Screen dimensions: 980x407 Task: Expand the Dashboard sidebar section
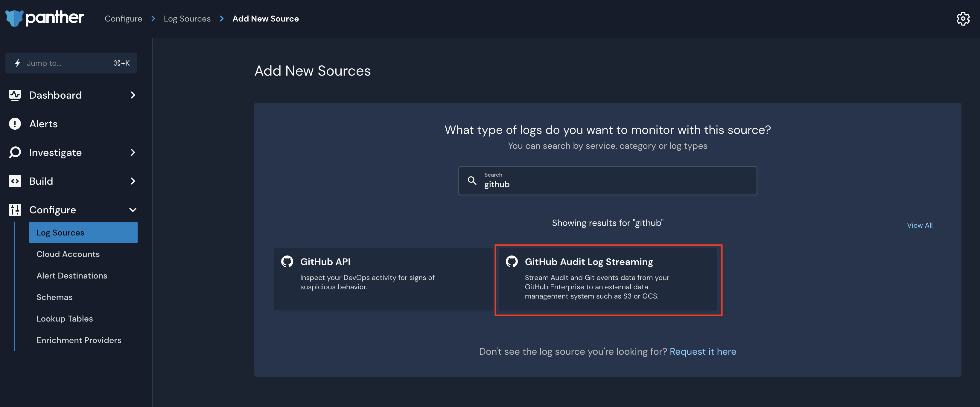[133, 95]
